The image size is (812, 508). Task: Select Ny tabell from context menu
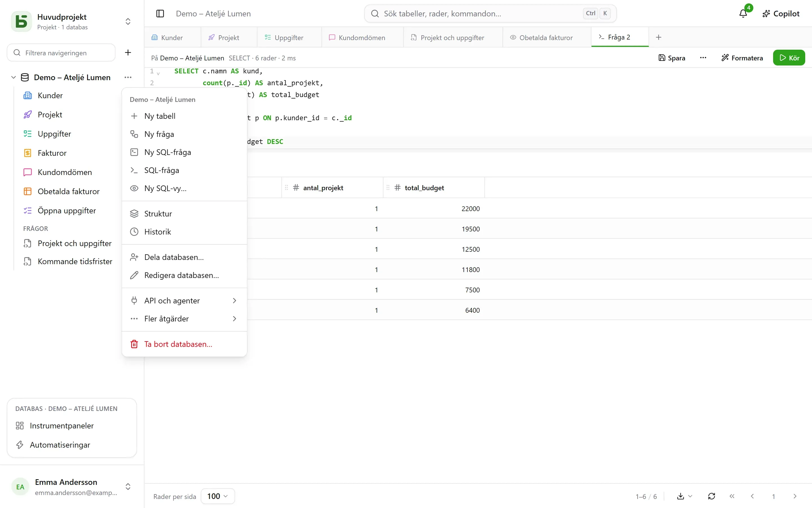pos(184,116)
